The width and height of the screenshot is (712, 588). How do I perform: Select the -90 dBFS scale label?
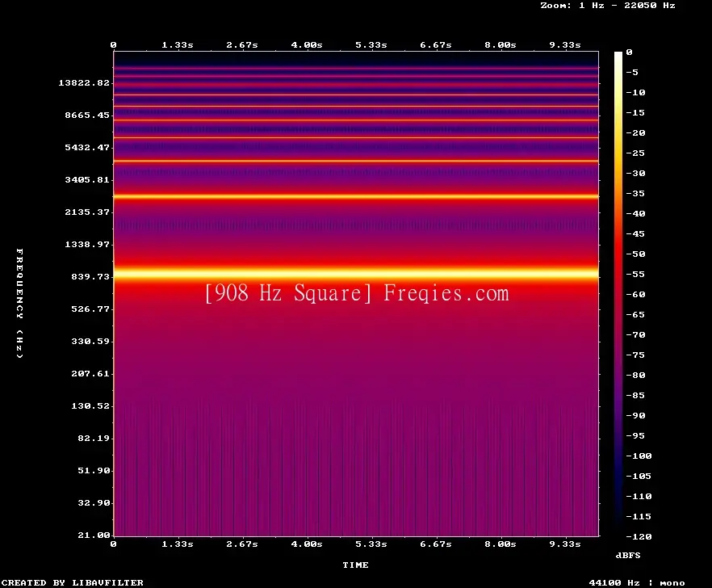click(x=635, y=415)
